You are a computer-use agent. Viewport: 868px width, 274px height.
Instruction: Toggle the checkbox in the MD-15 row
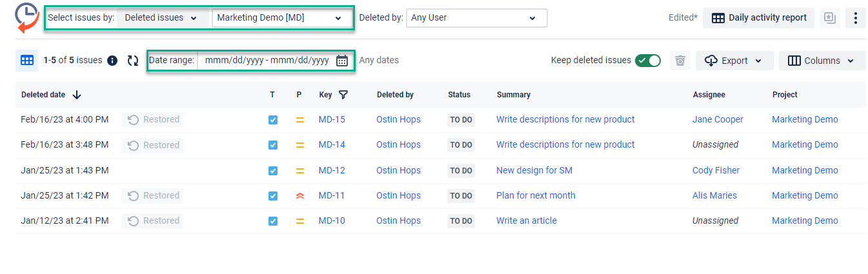pyautogui.click(x=273, y=120)
